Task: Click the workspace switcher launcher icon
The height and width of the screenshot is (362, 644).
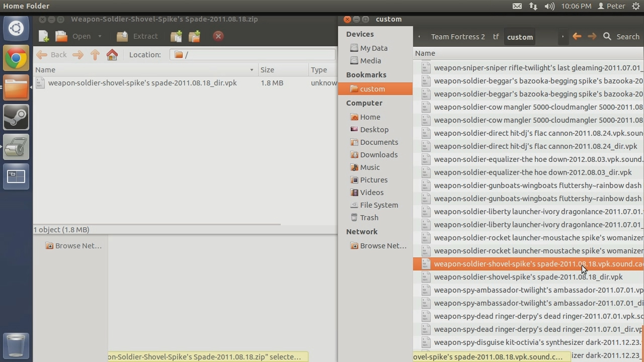Action: 16,176
